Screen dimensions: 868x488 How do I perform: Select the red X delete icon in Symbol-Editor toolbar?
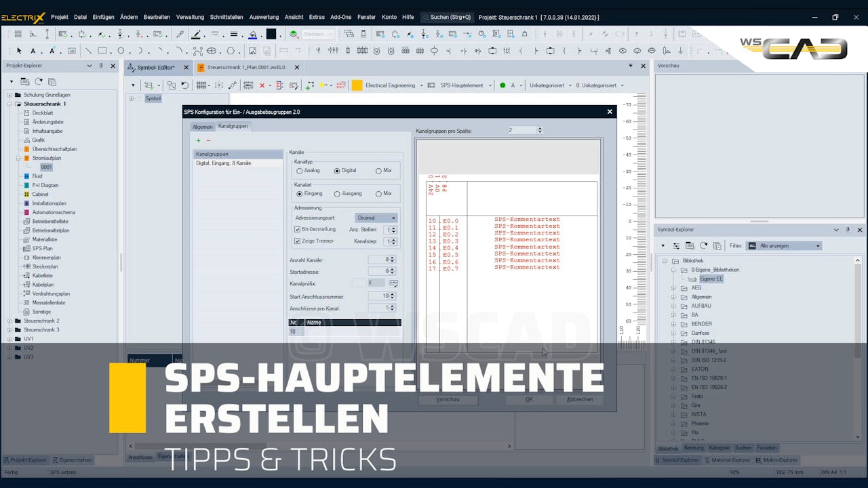(262, 85)
